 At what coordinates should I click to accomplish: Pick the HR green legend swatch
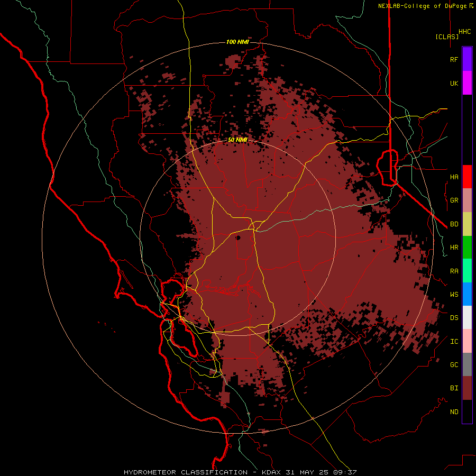(x=467, y=248)
